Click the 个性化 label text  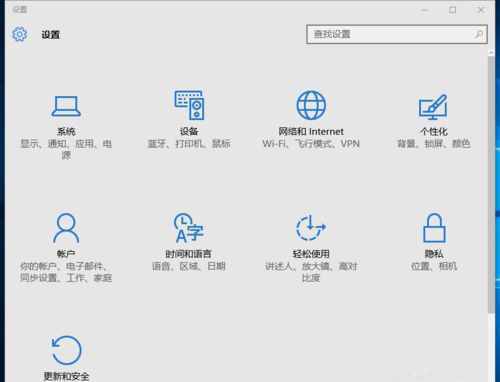[434, 131]
